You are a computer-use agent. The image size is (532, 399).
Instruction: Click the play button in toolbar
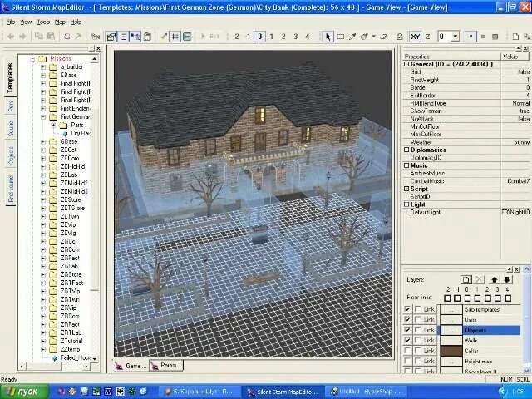coord(203,37)
